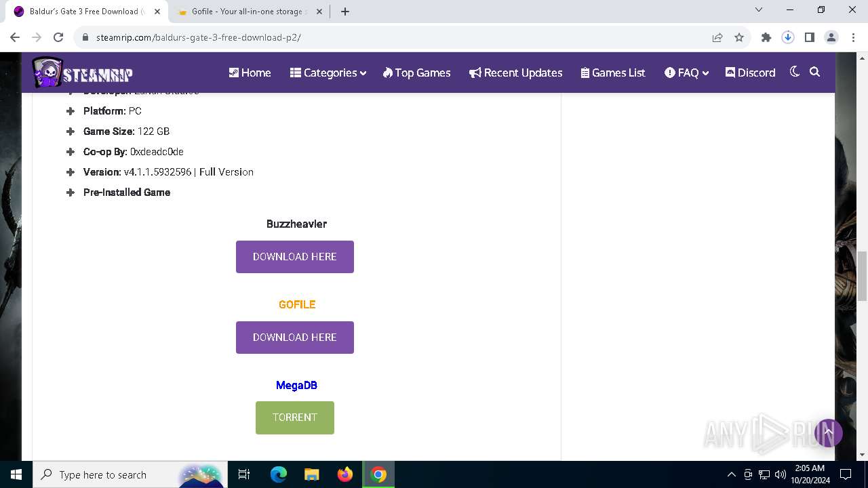
Task: Open site search magnifier icon
Action: click(815, 72)
